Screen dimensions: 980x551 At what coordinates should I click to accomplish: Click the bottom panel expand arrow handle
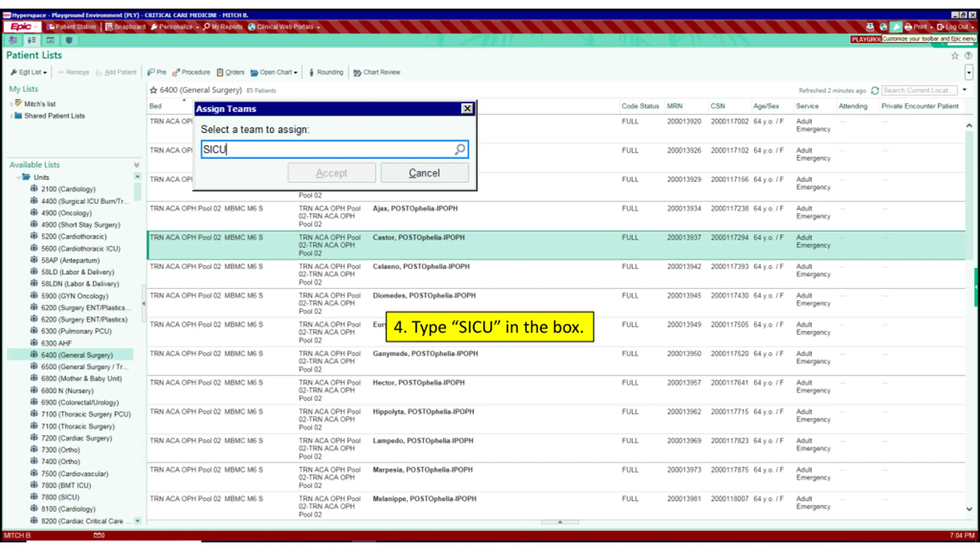tap(560, 522)
